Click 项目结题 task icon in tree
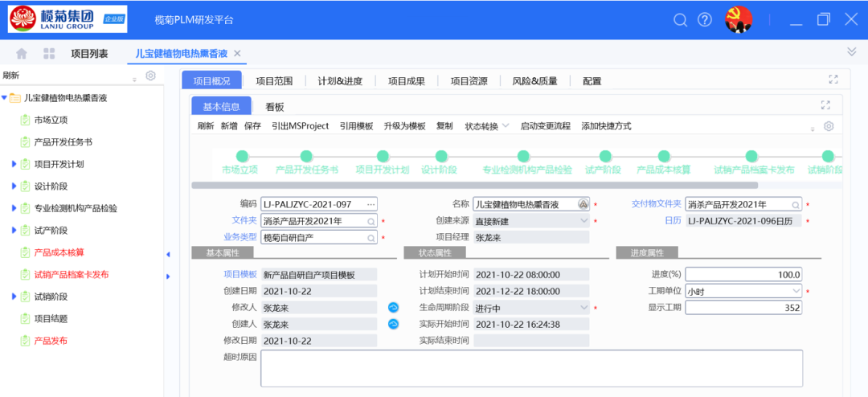 click(25, 318)
